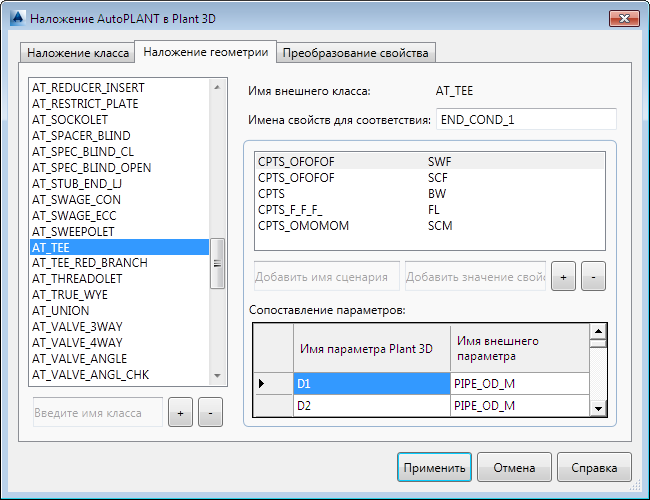
Task: Pick AT_SWEEPOLET from the class list
Action: tap(119, 231)
